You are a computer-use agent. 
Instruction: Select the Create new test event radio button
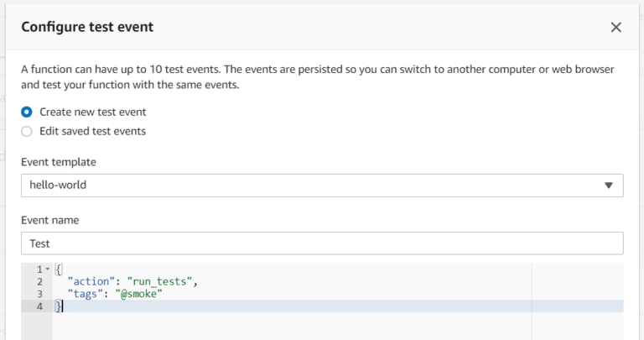click(x=27, y=112)
